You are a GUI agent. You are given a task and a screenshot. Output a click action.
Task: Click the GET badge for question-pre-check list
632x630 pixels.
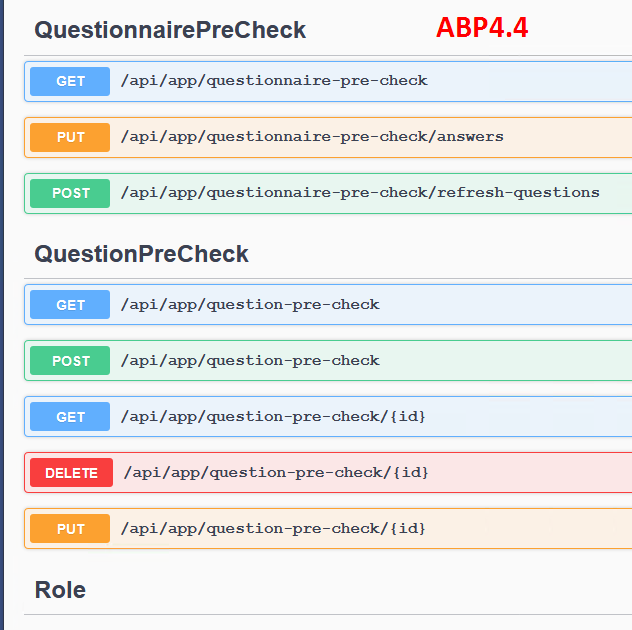pos(70,305)
